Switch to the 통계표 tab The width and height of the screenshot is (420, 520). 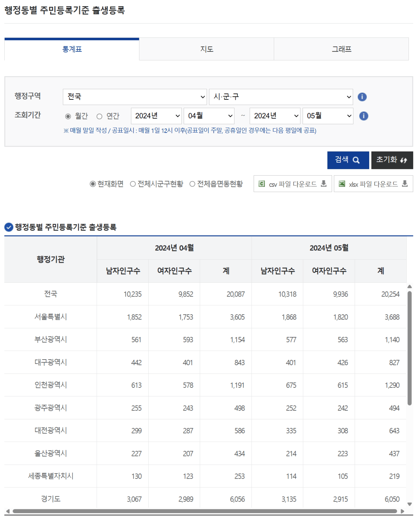(72, 49)
